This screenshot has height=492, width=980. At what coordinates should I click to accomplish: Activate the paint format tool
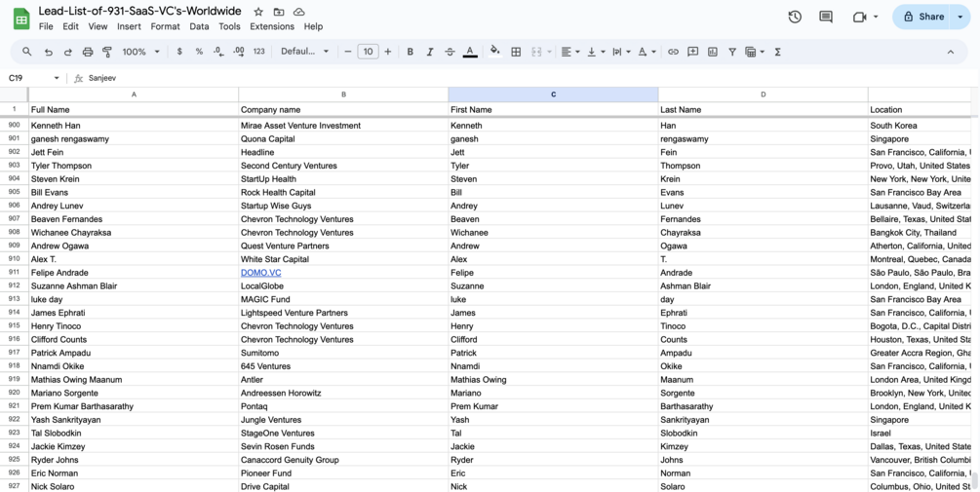(x=107, y=52)
